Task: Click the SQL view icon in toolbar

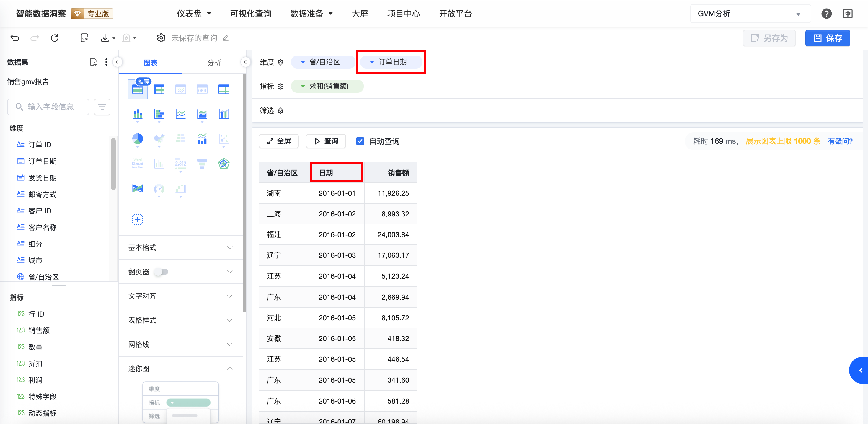Action: [x=85, y=38]
